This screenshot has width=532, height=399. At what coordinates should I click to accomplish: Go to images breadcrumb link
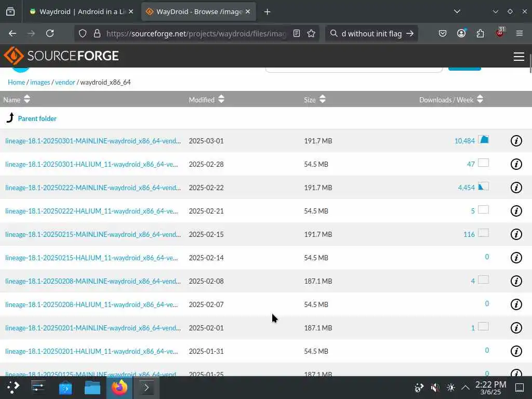pos(40,82)
